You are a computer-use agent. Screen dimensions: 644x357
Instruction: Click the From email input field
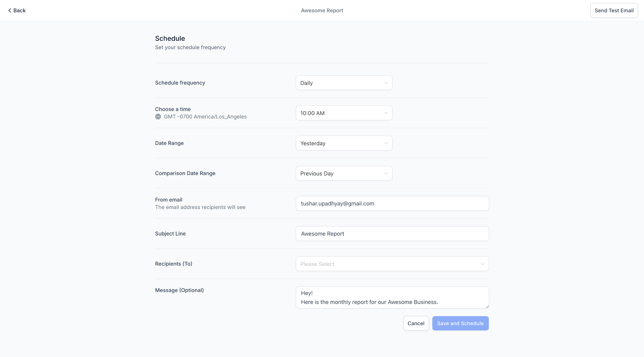(x=392, y=204)
